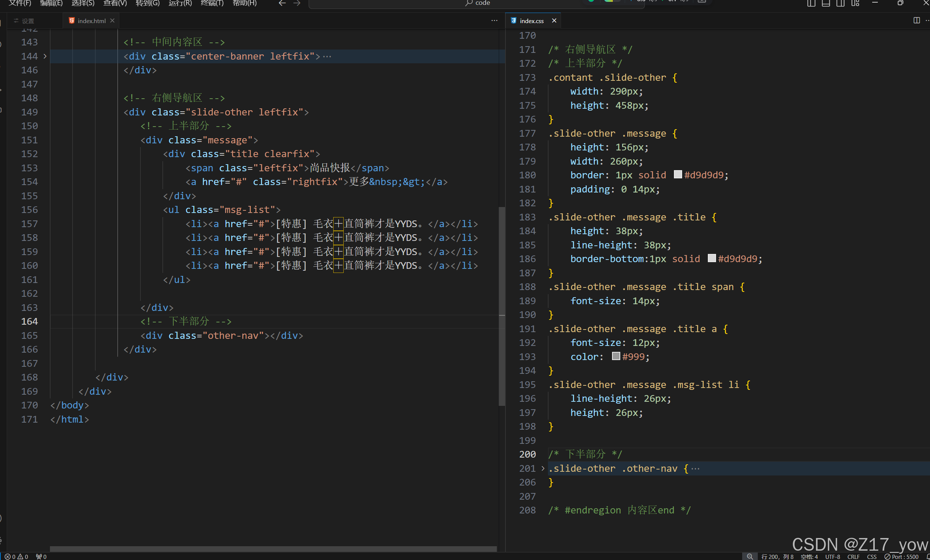This screenshot has width=930, height=560.
Task: Click the CSS language mode in status bar
Action: [871, 557]
